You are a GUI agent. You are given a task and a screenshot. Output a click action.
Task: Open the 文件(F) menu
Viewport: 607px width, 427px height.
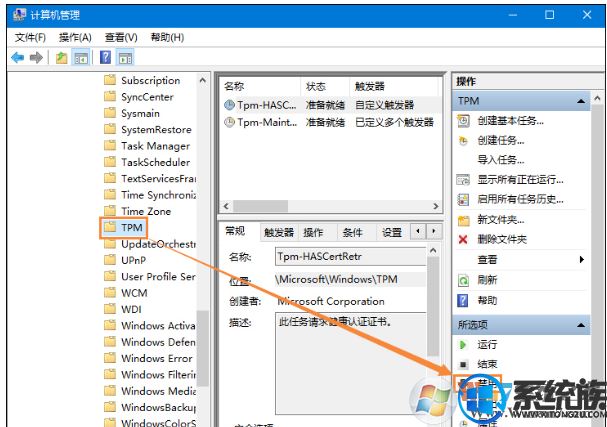(x=30, y=38)
